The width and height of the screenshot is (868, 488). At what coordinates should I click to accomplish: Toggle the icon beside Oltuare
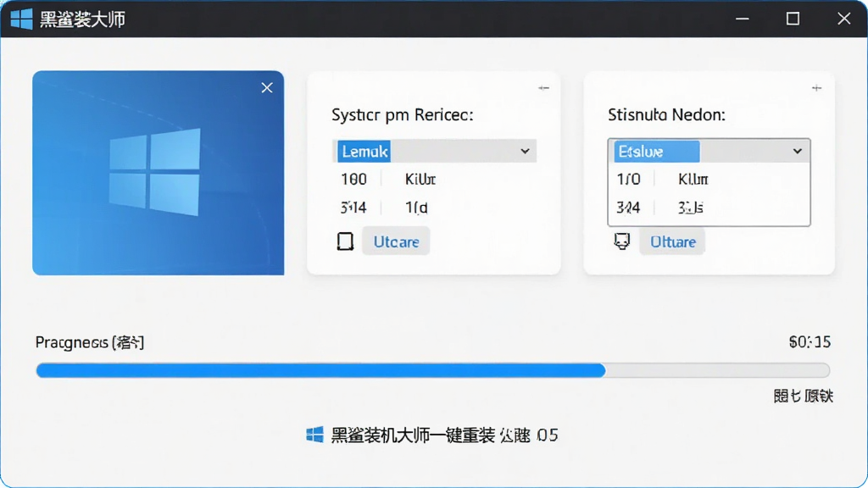(x=622, y=241)
